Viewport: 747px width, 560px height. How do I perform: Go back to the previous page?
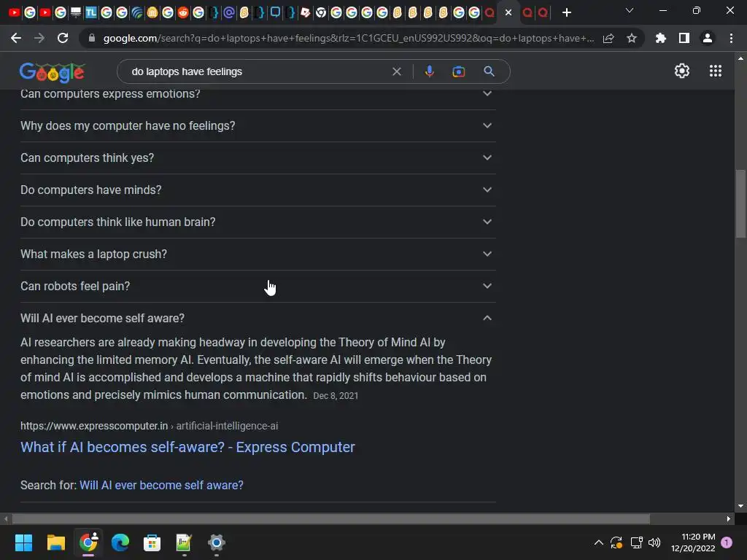[16, 38]
